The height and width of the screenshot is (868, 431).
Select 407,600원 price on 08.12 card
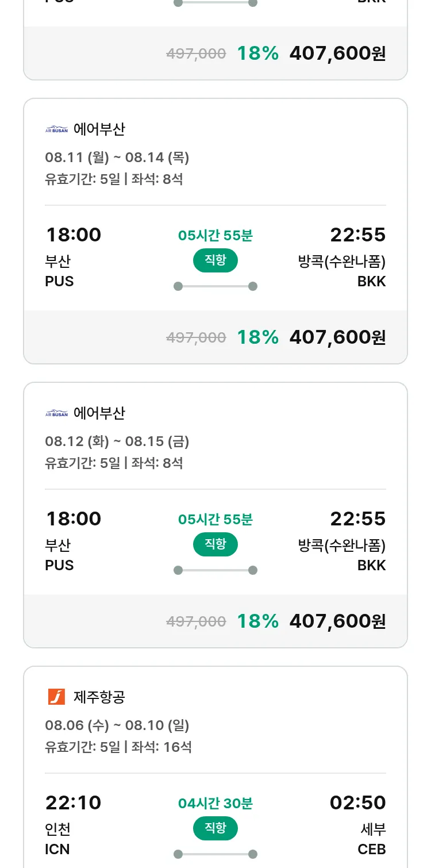(337, 621)
